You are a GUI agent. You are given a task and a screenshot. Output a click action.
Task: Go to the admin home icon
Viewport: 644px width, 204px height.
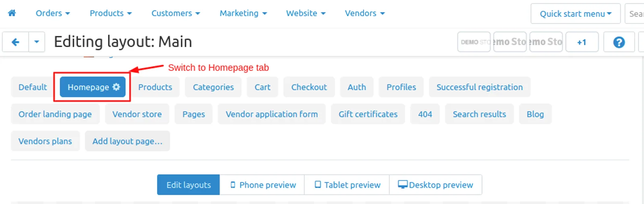click(12, 13)
